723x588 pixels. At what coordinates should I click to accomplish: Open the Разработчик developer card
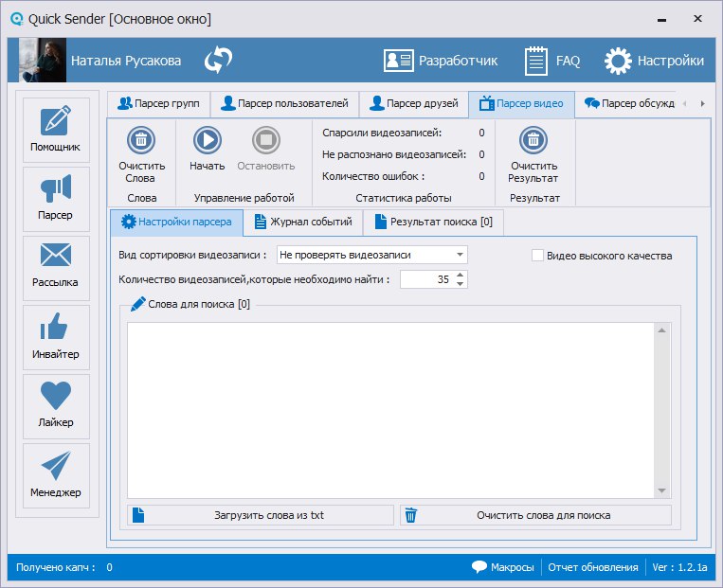[x=441, y=61]
